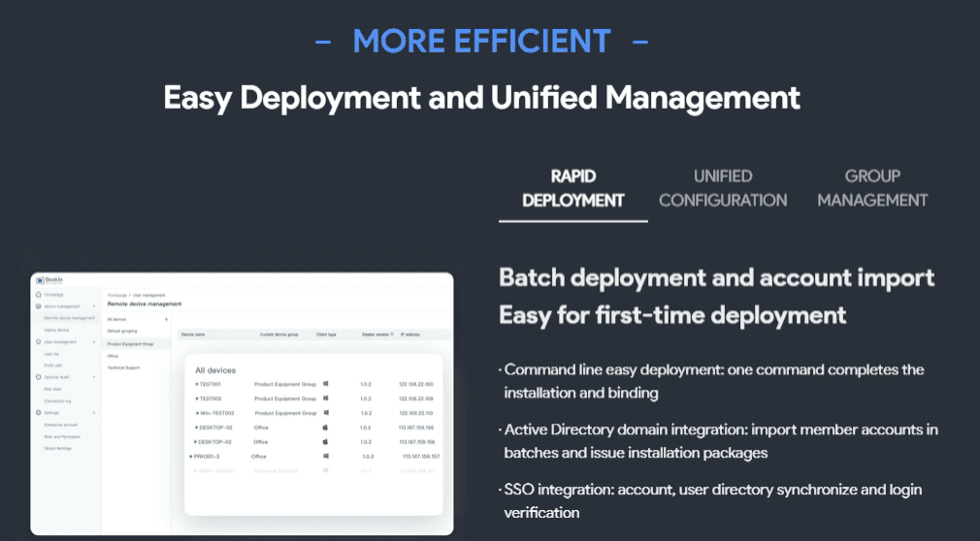The image size is (980, 541).
Task: Click the DeskIn logo in the dashboard
Action: click(50, 280)
